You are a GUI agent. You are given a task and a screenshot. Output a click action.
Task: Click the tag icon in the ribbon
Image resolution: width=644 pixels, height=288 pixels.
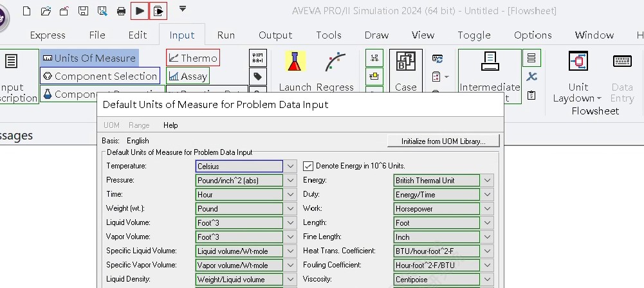coord(258,76)
